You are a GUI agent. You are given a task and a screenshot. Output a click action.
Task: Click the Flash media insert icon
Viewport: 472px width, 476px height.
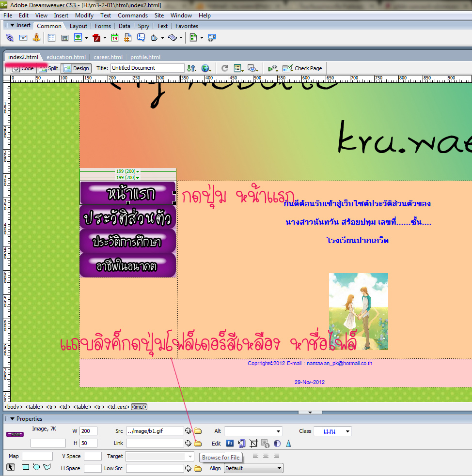[96, 38]
